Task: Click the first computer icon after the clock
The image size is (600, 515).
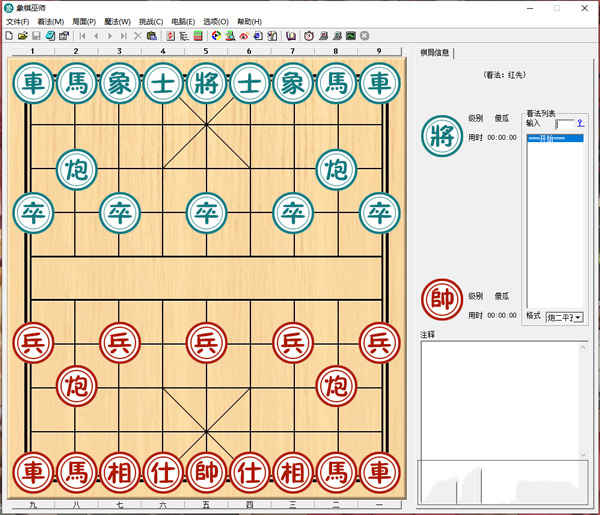Action: (323, 36)
